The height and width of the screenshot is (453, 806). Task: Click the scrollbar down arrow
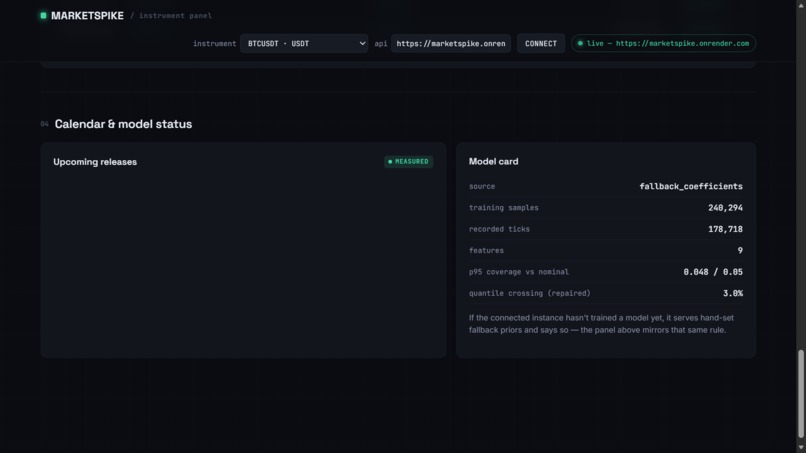tap(801, 448)
